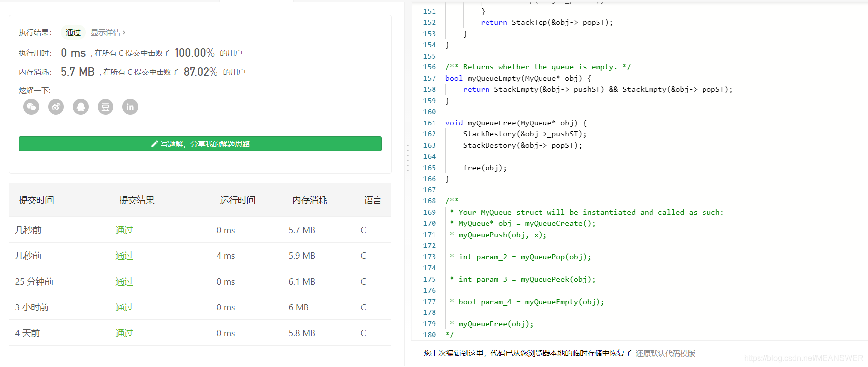
Task: Open the 通过 submission from 25 分钟前
Action: (124, 282)
